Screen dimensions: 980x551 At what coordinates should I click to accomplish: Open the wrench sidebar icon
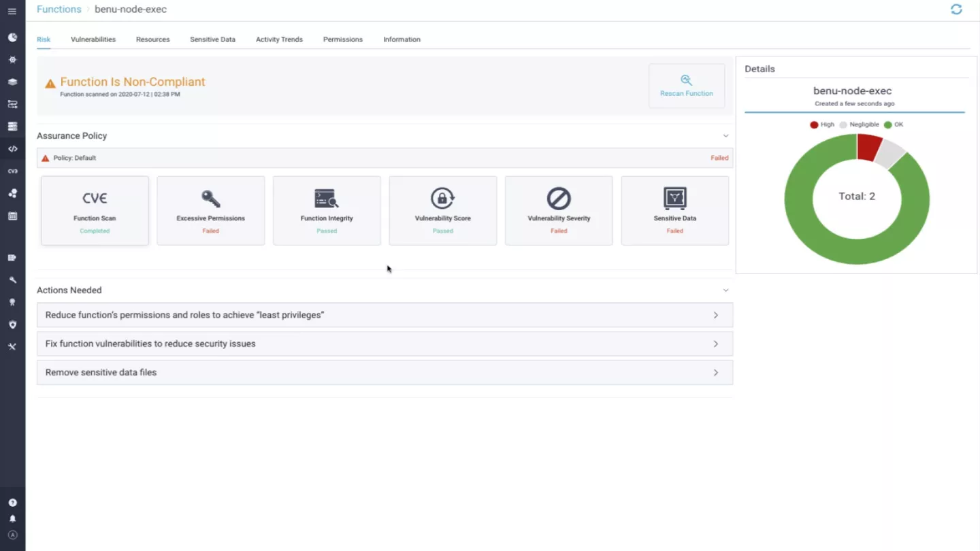click(x=12, y=280)
